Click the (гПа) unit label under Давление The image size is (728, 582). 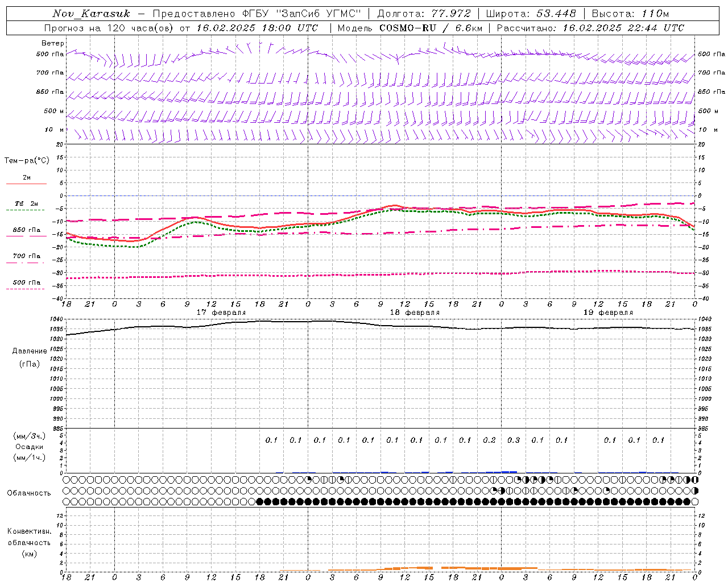30,364
